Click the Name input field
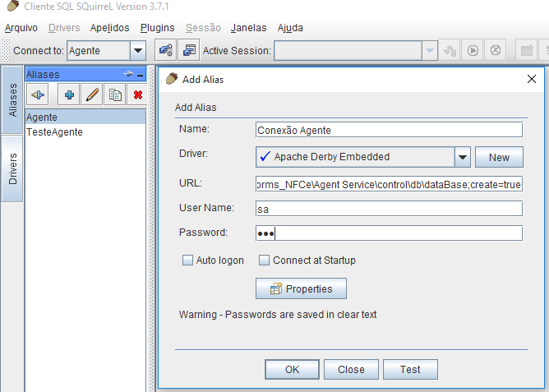 tap(389, 130)
